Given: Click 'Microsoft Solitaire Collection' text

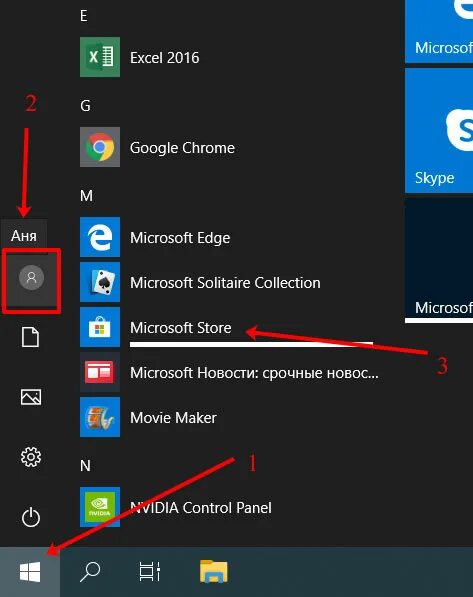Looking at the screenshot, I should (x=225, y=283).
